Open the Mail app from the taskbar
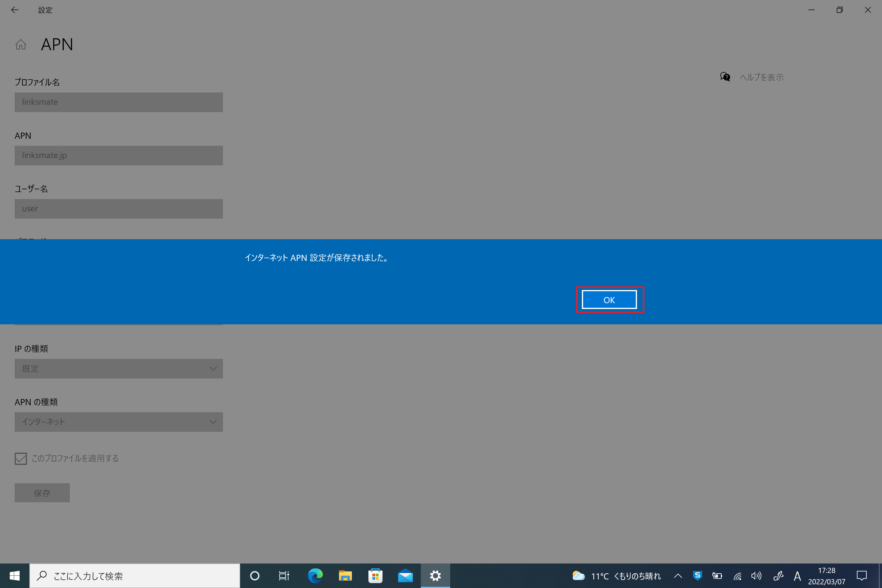Image resolution: width=882 pixels, height=588 pixels. pos(405,576)
